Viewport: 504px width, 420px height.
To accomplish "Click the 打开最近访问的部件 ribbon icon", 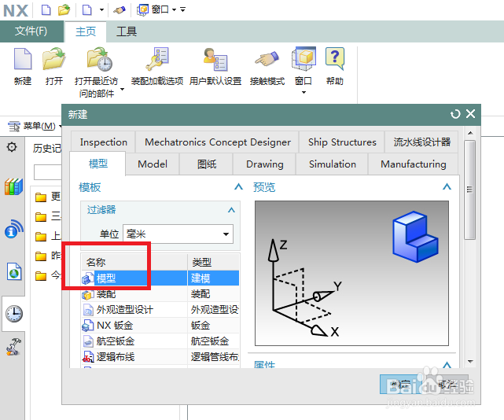I will (99, 60).
